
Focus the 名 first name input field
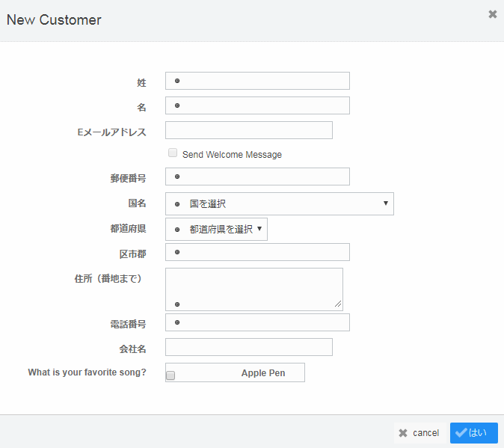(x=257, y=105)
